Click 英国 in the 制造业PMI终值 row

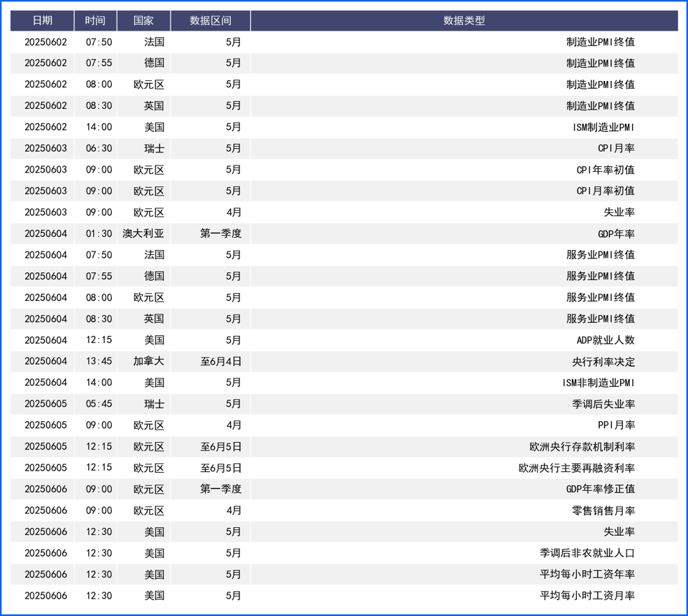[155, 106]
